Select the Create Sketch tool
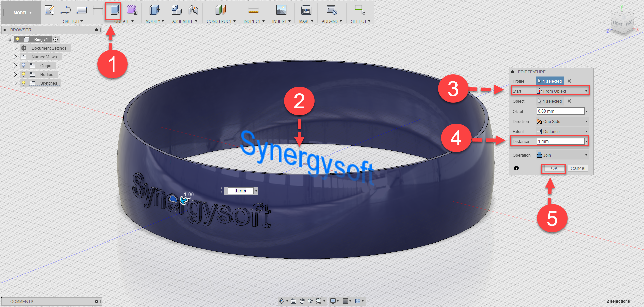644x307 pixels. pyautogui.click(x=50, y=10)
